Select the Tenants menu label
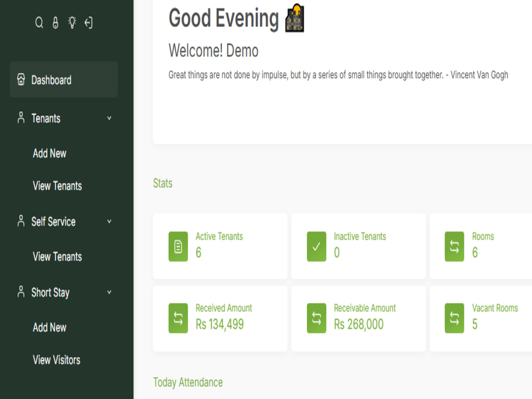 [x=46, y=119]
